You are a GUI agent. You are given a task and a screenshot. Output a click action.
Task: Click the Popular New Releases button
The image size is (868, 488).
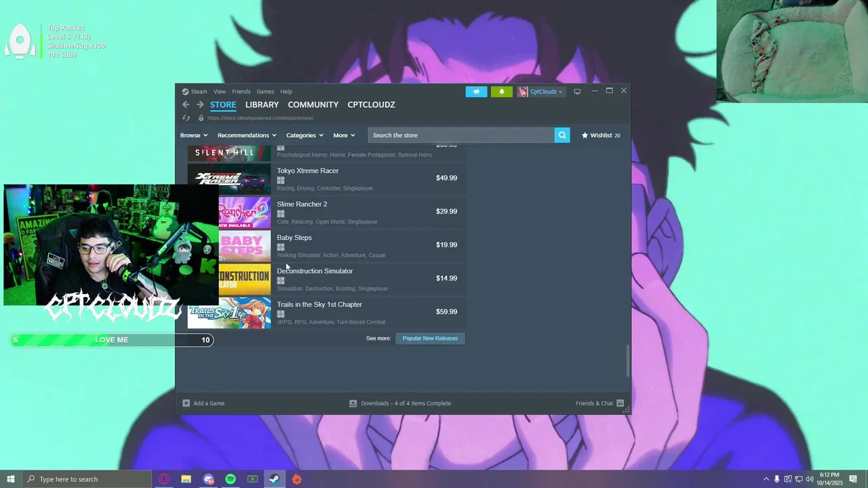[430, 338]
